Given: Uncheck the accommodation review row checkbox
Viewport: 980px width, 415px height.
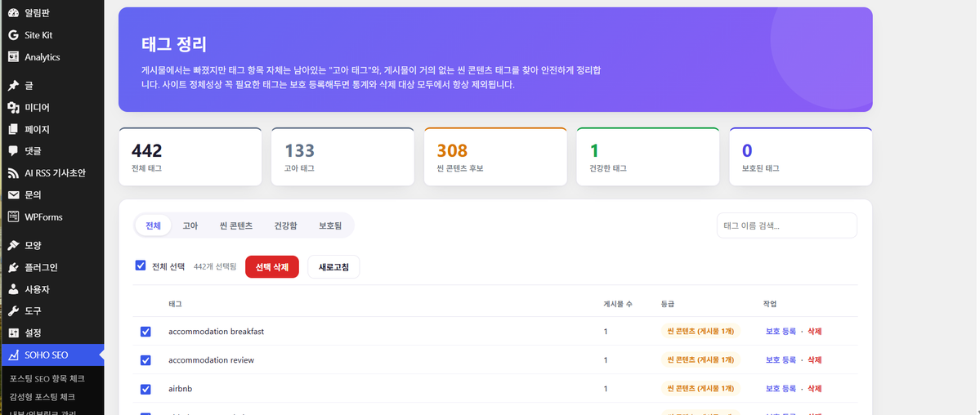Looking at the screenshot, I should click(145, 360).
